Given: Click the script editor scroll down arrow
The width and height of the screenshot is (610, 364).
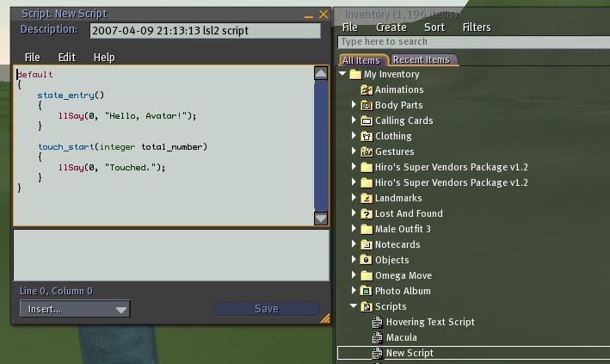Looking at the screenshot, I should point(321,219).
